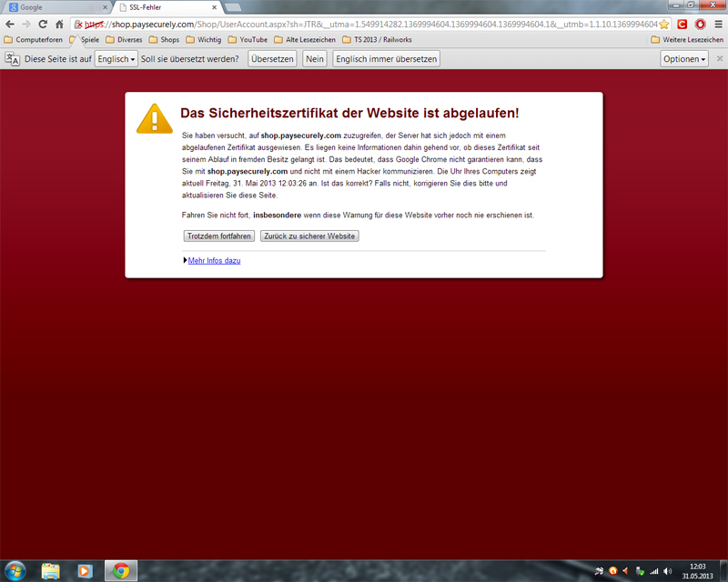Open the Englisch language dropdown
728x582 pixels.
[116, 59]
